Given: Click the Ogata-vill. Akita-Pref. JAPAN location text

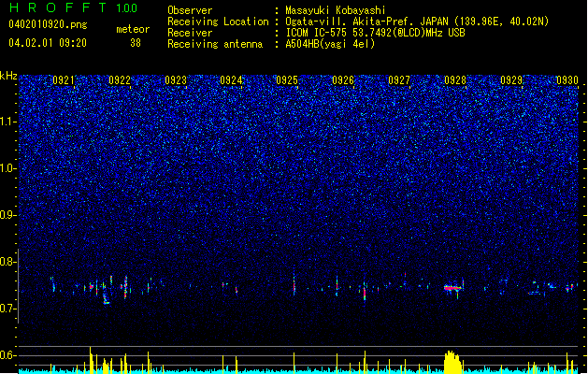Looking at the screenshot, I should point(417,22).
